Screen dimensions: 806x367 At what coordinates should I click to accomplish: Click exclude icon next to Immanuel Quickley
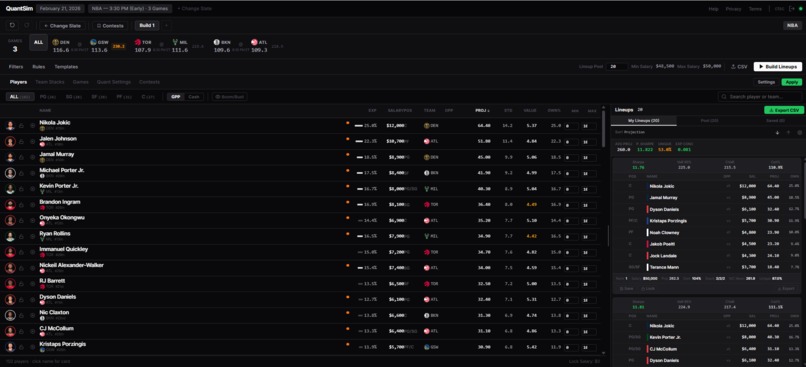click(32, 252)
